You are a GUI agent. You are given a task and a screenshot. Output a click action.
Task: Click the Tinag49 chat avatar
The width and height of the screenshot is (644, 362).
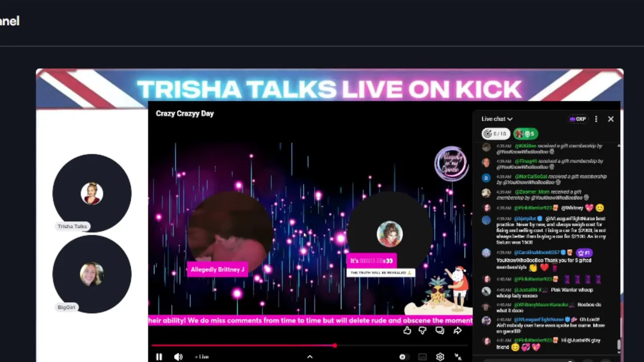[x=486, y=162]
